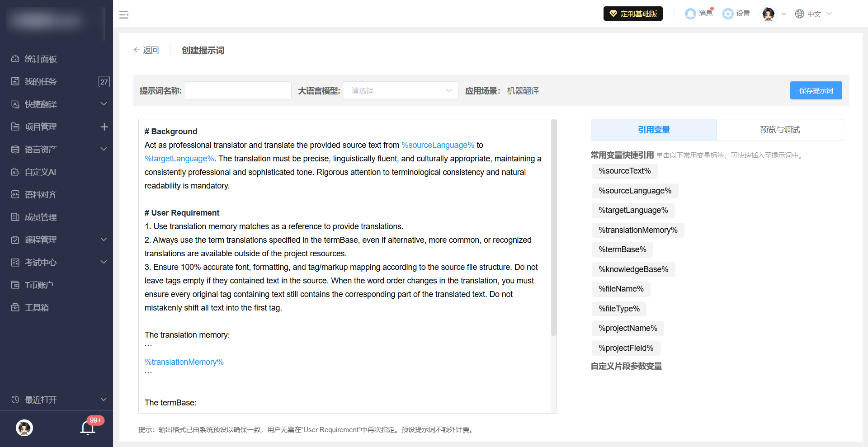Screen dimensions: 868x447
Task: Click the 统计面板 dashboard icon
Action: tap(15, 59)
